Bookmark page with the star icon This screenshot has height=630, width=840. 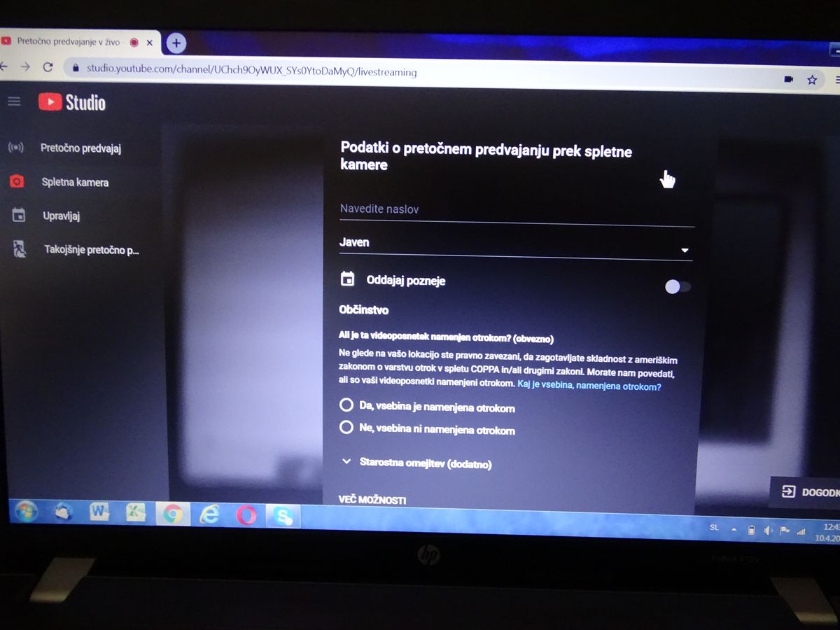pyautogui.click(x=812, y=80)
